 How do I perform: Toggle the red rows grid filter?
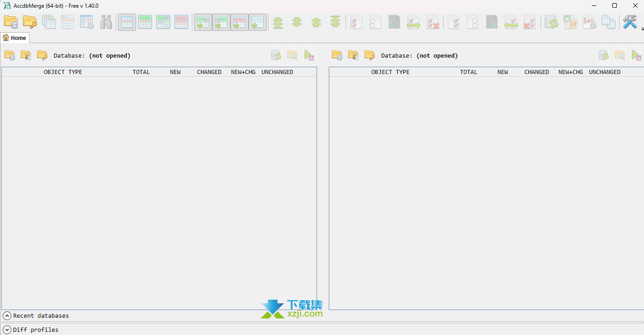tap(181, 22)
